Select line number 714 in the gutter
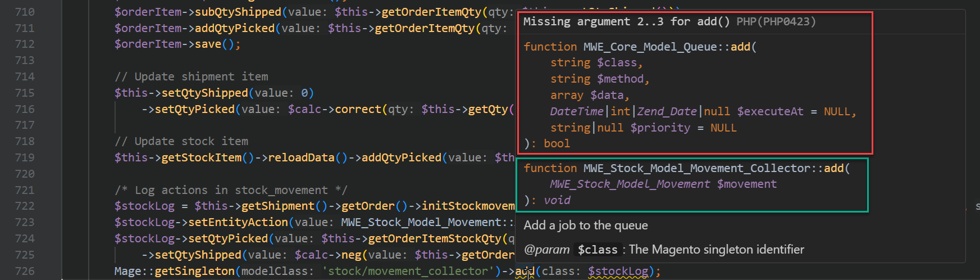Image resolution: width=980 pixels, height=280 pixels. tap(25, 76)
